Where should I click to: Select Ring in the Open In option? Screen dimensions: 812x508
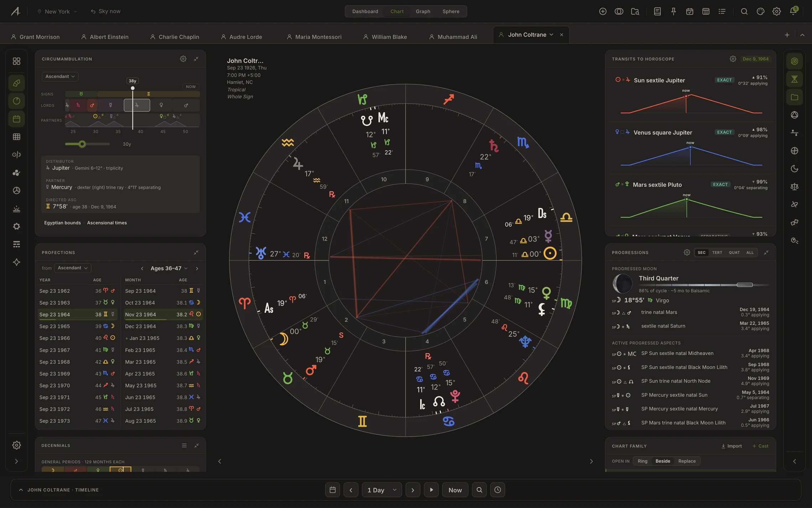pos(642,461)
